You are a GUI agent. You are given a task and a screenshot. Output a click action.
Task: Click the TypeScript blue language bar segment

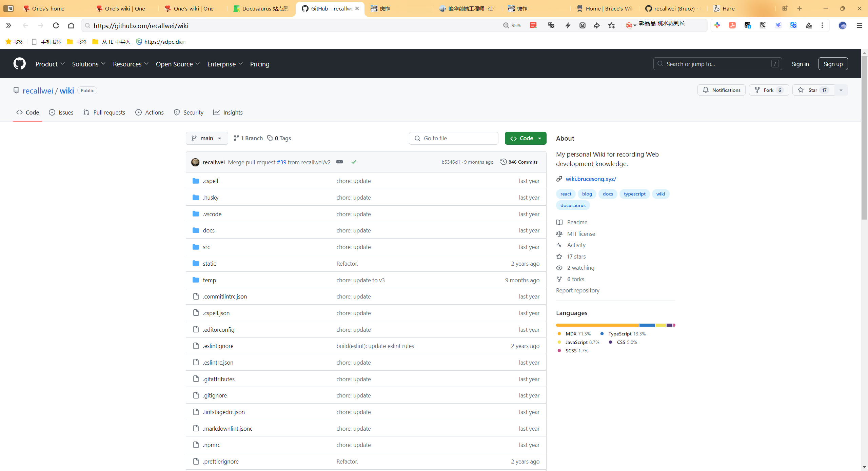[647, 325]
